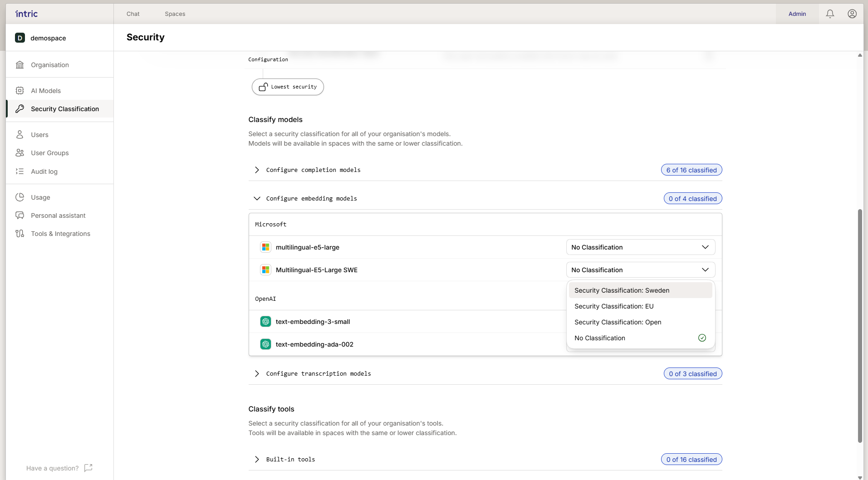Screen dimensions: 868x480
Task: Click the Personal assistant chat icon
Action: [20, 216]
